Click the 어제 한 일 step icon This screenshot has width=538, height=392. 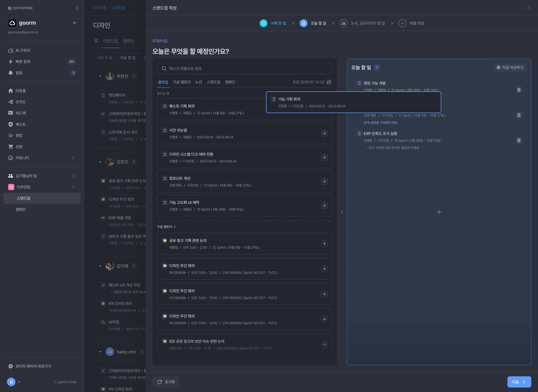coord(263,23)
